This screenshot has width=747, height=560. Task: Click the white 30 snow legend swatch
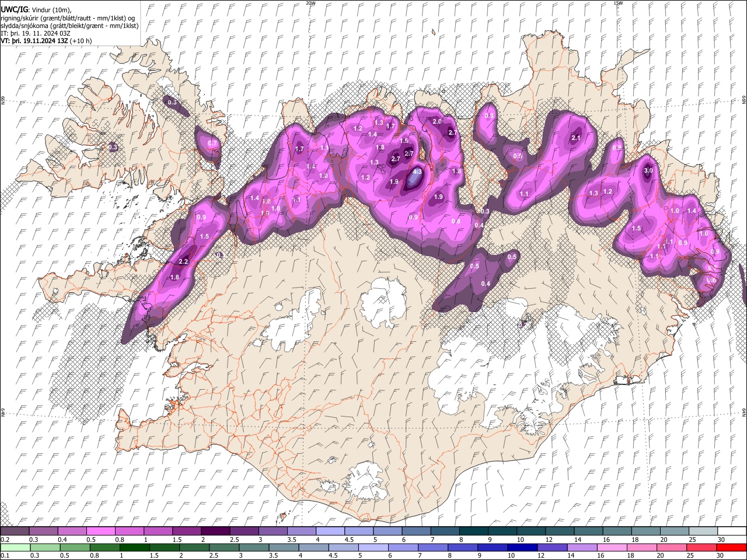[731, 531]
